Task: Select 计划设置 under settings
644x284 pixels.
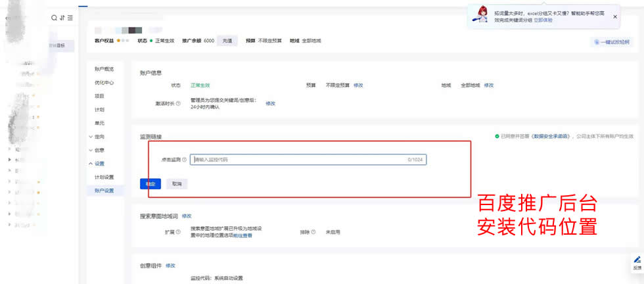Action: [104, 177]
